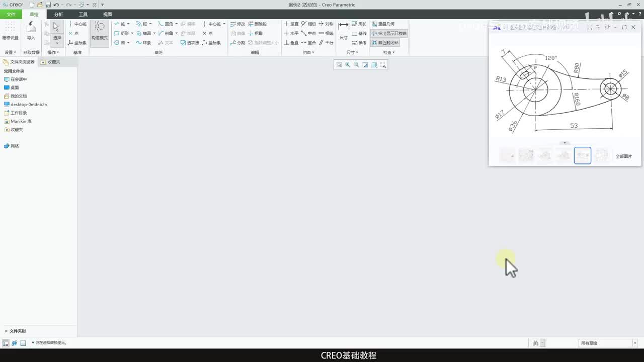The image size is (644, 362).
Task: Toggle 着色封闭环 shade closed loops
Action: [385, 43]
